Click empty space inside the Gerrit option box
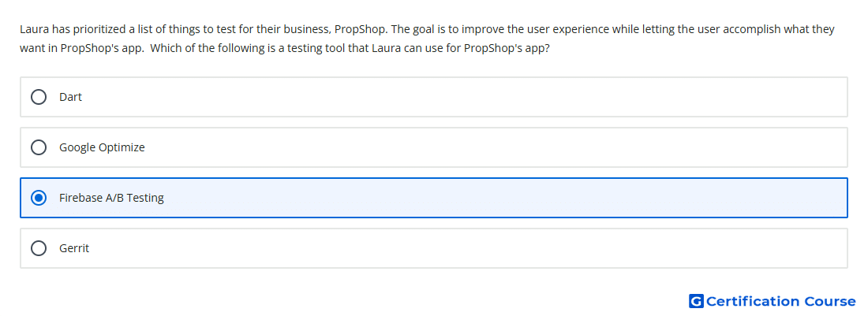Image resolution: width=868 pixels, height=316 pixels. tap(443, 248)
